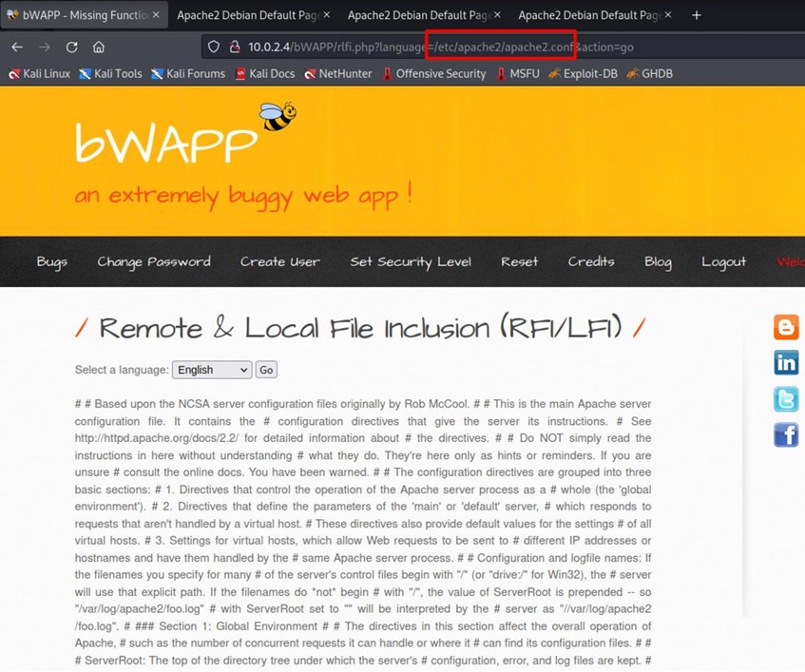Open the Kali Linux bookmark
The width and height of the screenshot is (805, 672).
(x=40, y=74)
